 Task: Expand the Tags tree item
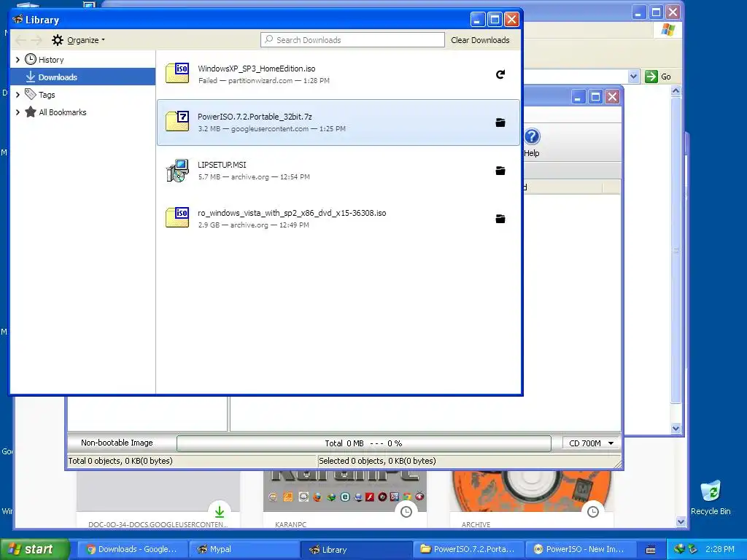tap(18, 95)
